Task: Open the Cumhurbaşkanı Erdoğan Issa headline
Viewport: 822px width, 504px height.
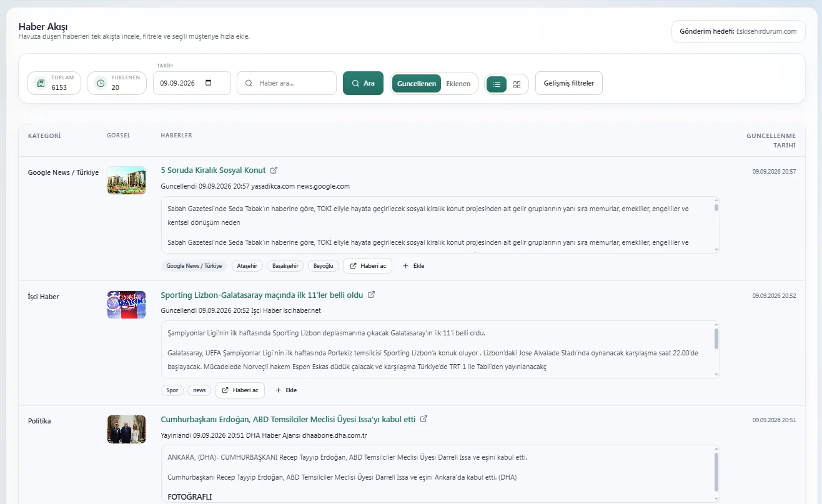Action: [x=288, y=418]
